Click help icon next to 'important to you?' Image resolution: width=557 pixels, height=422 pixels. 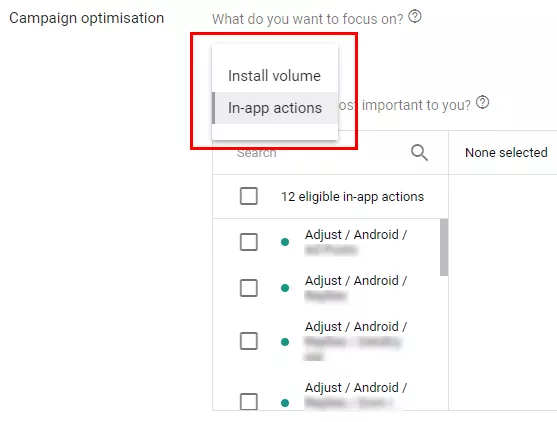coord(482,102)
